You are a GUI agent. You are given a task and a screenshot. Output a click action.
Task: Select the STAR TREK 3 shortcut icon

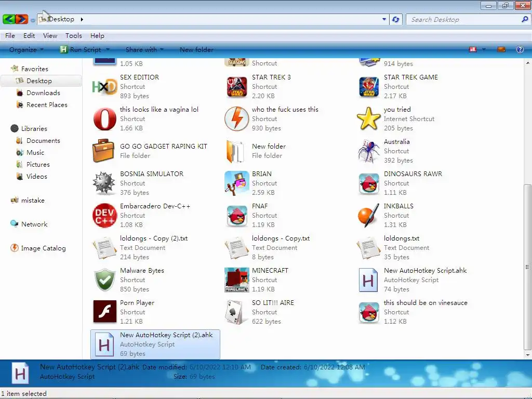(x=237, y=87)
